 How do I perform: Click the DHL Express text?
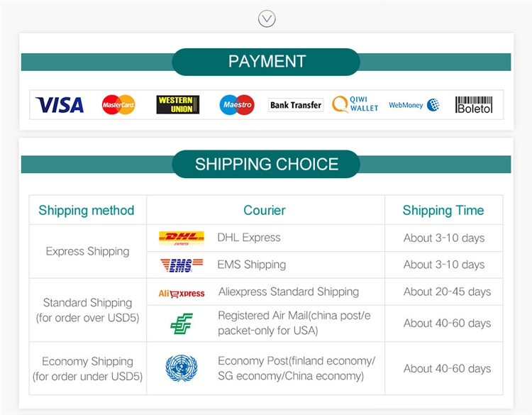point(249,238)
